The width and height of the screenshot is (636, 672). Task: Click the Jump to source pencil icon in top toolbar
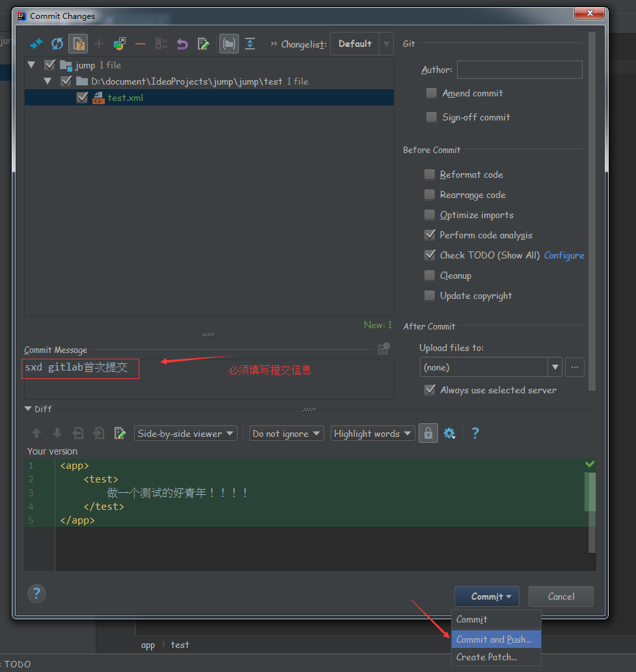203,44
